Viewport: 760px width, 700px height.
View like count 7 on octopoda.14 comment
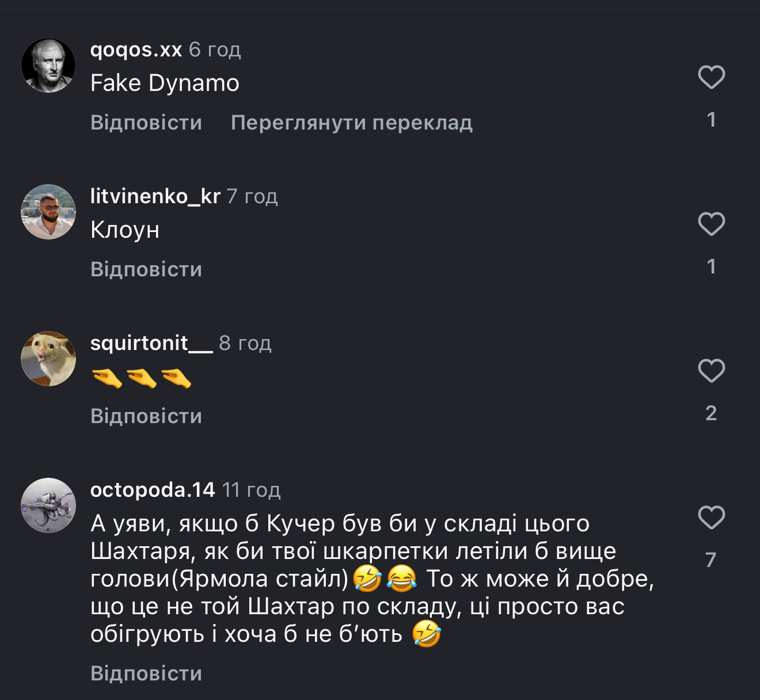coord(711,560)
